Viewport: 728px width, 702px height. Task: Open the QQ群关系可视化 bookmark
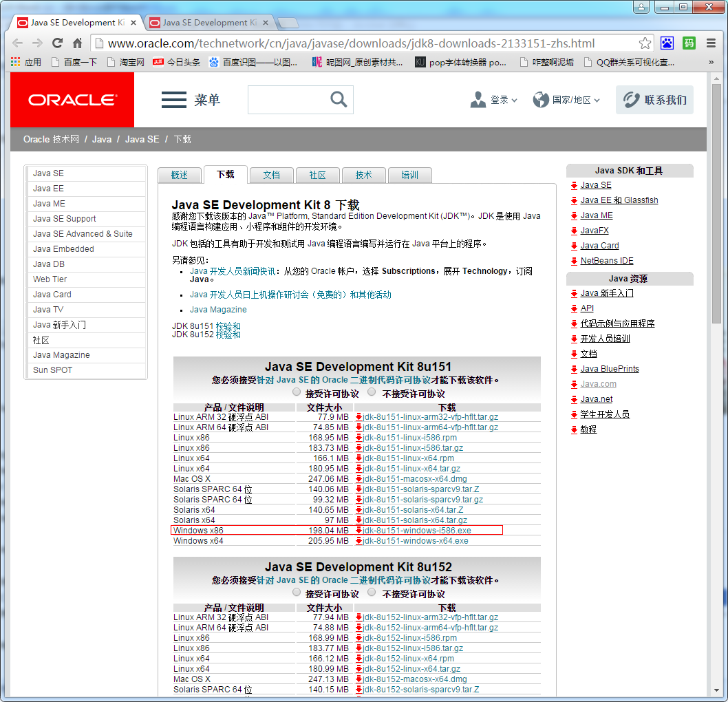pyautogui.click(x=629, y=62)
